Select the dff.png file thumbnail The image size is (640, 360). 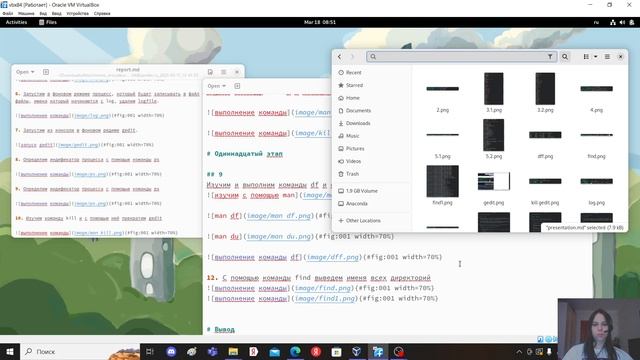point(545,135)
